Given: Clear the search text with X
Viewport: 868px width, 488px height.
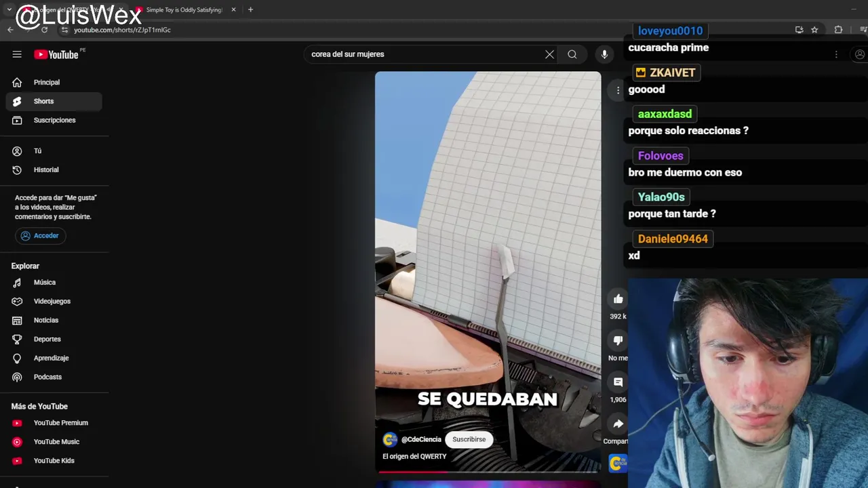Looking at the screenshot, I should 549,54.
